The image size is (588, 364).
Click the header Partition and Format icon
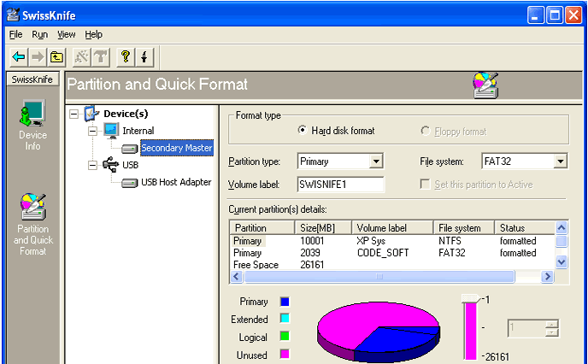pos(485,85)
